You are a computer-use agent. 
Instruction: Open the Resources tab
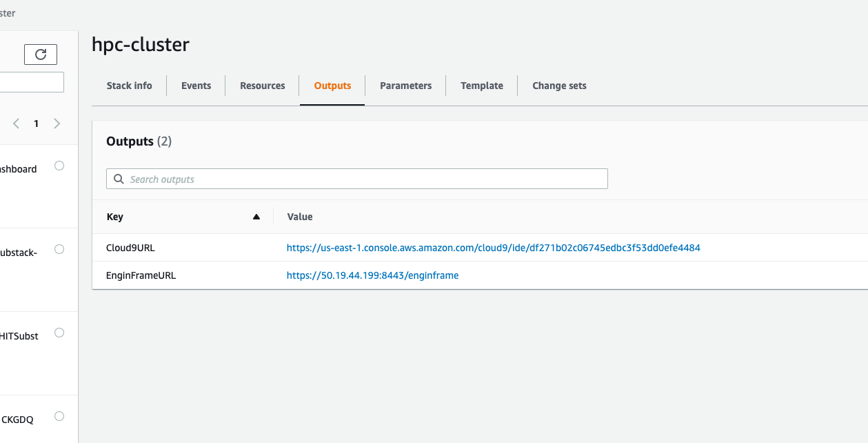click(263, 86)
